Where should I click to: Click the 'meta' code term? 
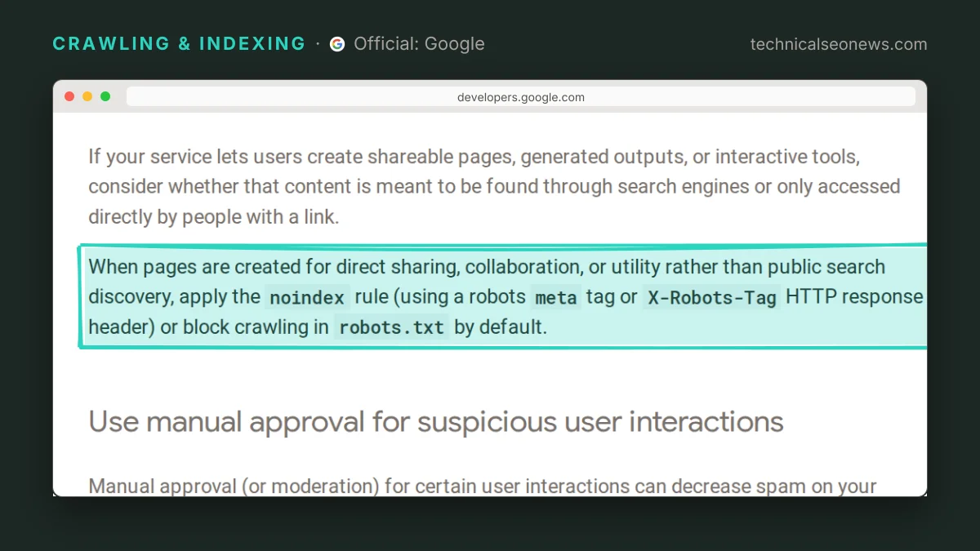556,297
